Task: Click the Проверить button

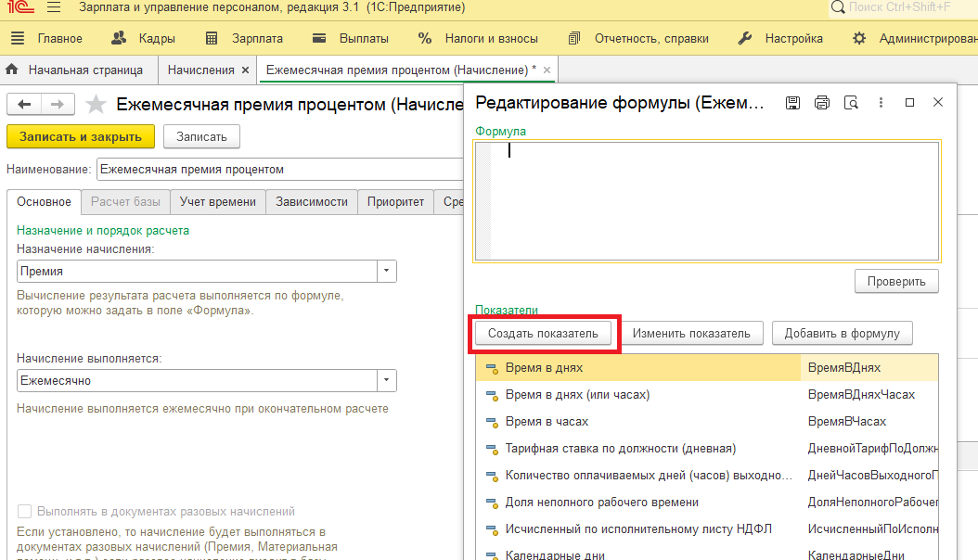Action: pos(896,282)
